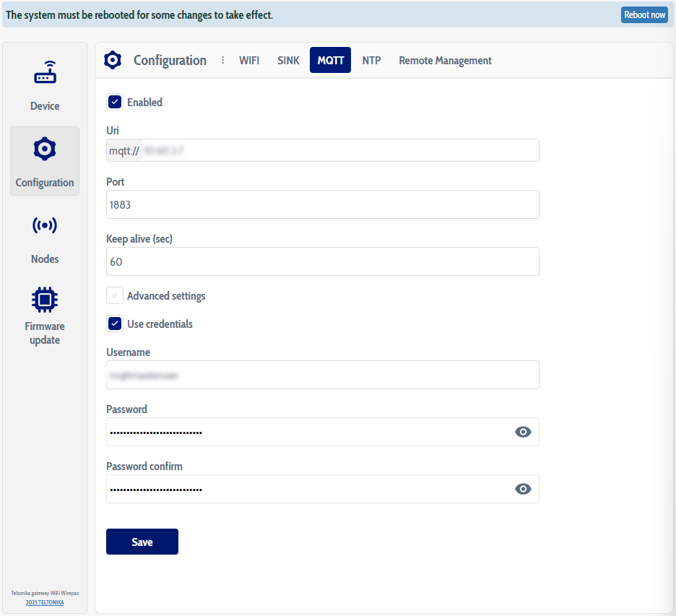The image size is (676, 616).
Task: Focus the Keep alive (sec) field
Action: coord(322,261)
